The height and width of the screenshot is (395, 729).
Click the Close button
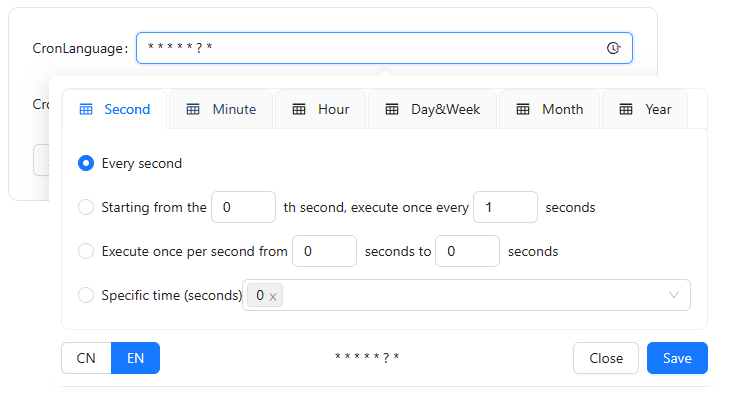coord(606,358)
